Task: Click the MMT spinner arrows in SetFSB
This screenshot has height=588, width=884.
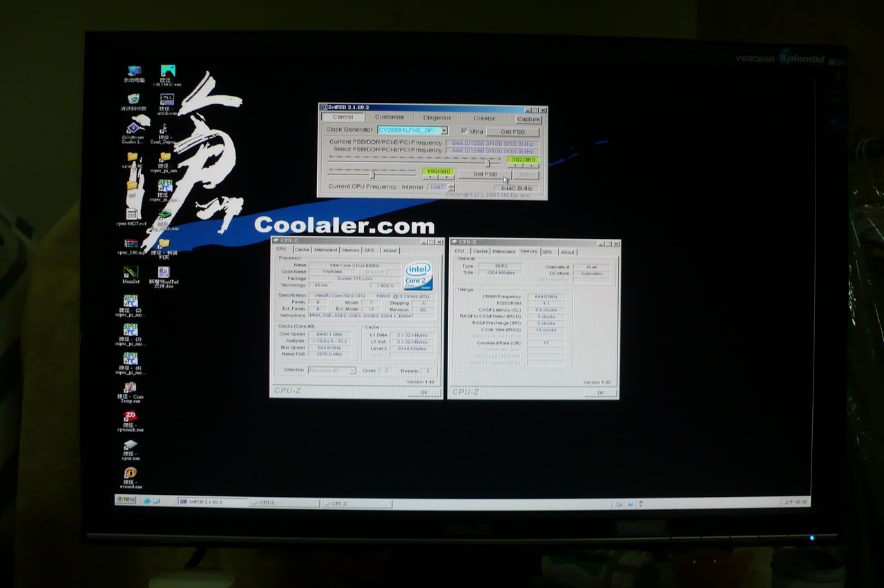Action: click(451, 187)
